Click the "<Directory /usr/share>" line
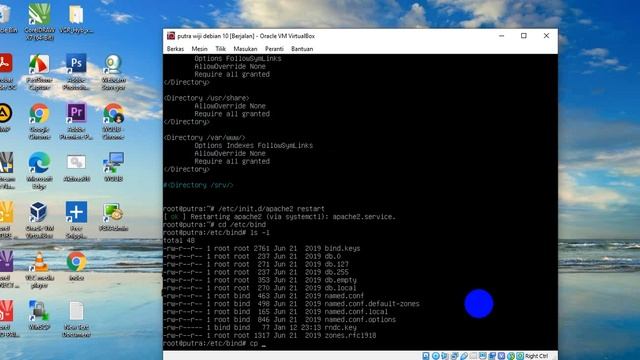Screen dimensions: 640x360 pyautogui.click(x=207, y=98)
